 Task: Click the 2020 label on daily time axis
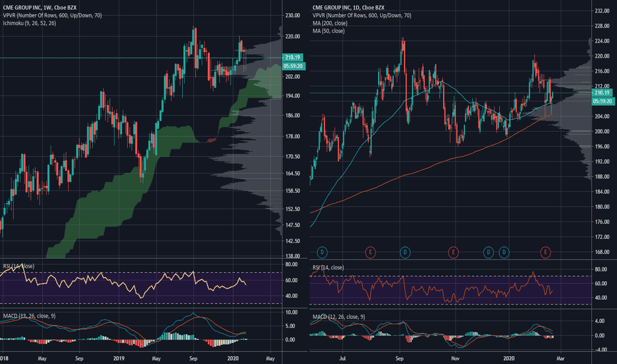(x=509, y=359)
